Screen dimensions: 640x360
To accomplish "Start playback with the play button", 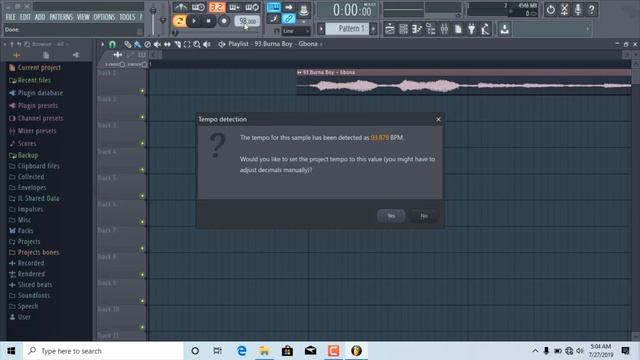I will click(x=194, y=21).
